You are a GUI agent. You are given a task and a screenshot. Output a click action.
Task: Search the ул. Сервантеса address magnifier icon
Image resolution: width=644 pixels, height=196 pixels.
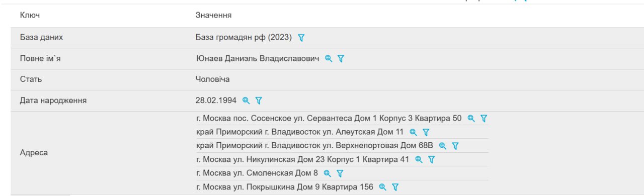tap(471, 119)
